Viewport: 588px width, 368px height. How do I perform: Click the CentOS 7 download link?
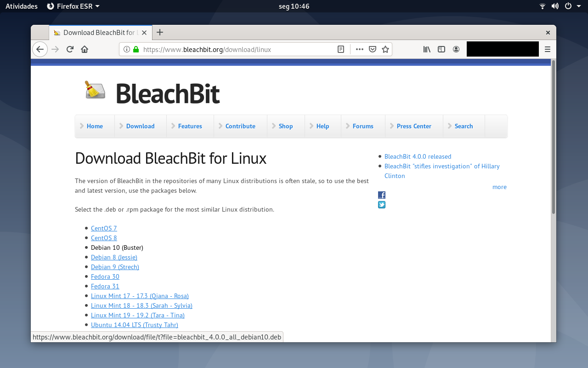104,228
